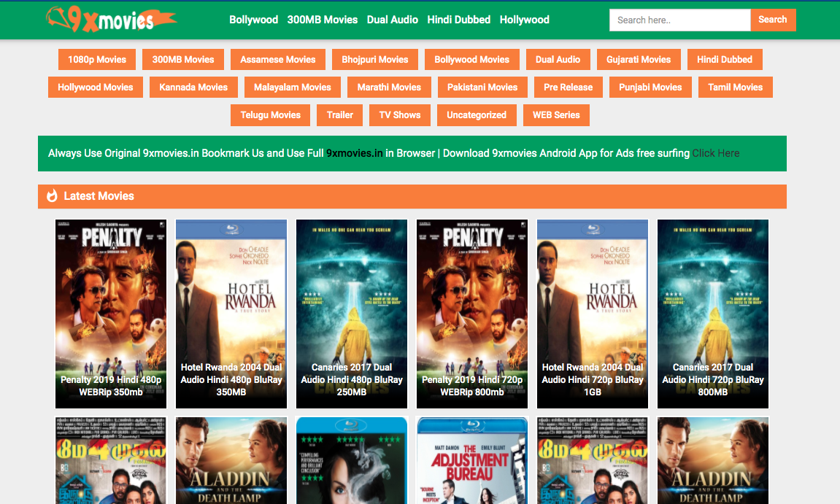Browse Pakistani Movies category
Screen dimensions: 840x504
(482, 88)
